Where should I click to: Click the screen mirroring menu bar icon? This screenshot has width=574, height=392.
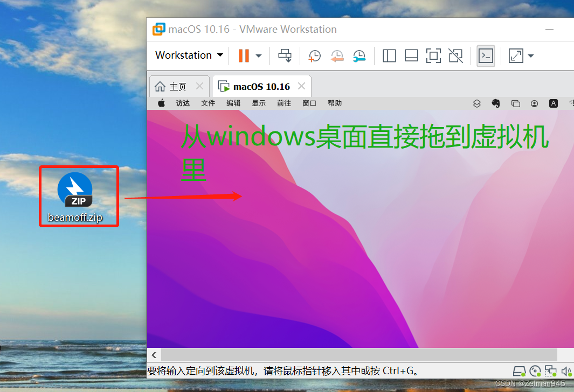pos(515,103)
